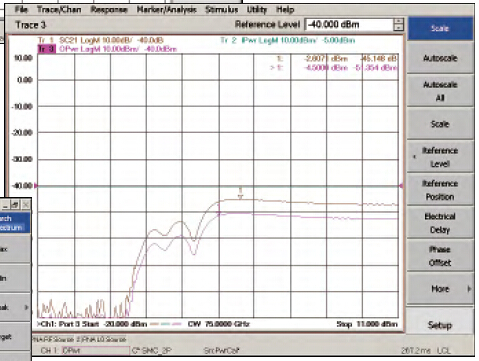
Task: Open the Marker/Analysis menu
Action: coord(166,10)
